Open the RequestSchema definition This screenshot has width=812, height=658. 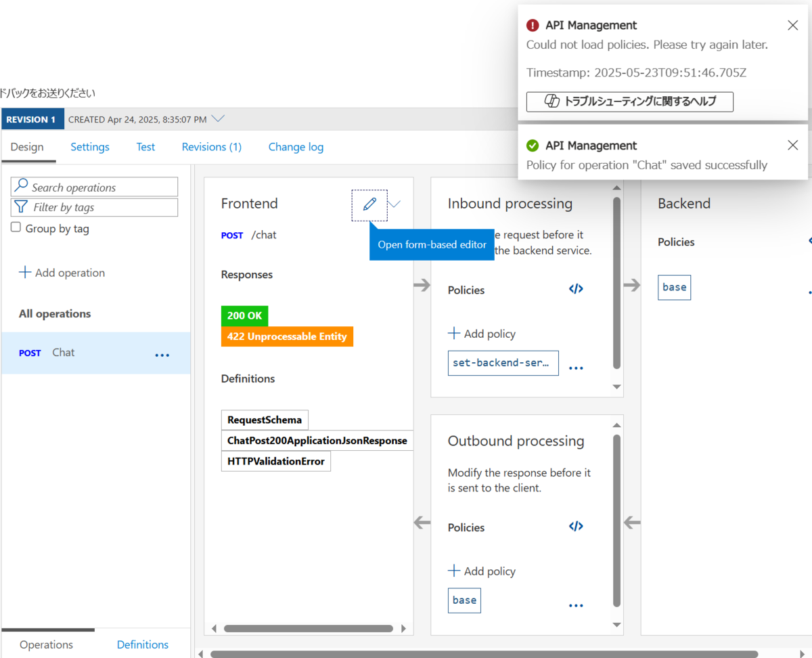[x=265, y=420]
